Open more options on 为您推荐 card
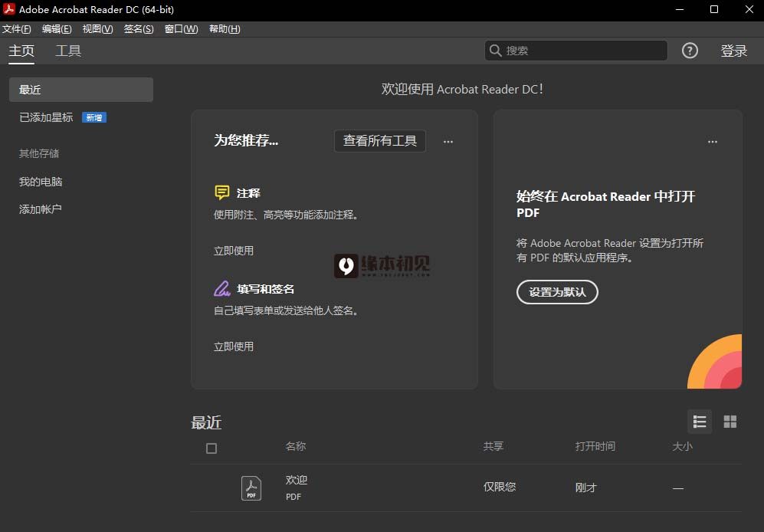This screenshot has height=532, width=764. [448, 142]
